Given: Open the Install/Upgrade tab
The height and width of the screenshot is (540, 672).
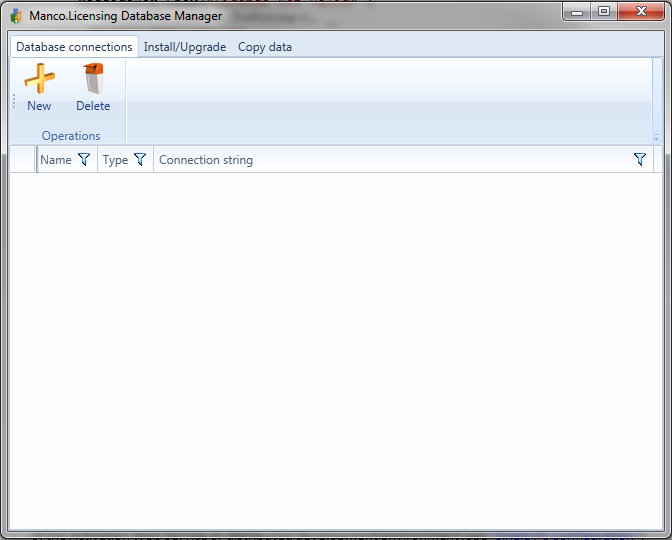Looking at the screenshot, I should coord(185,47).
